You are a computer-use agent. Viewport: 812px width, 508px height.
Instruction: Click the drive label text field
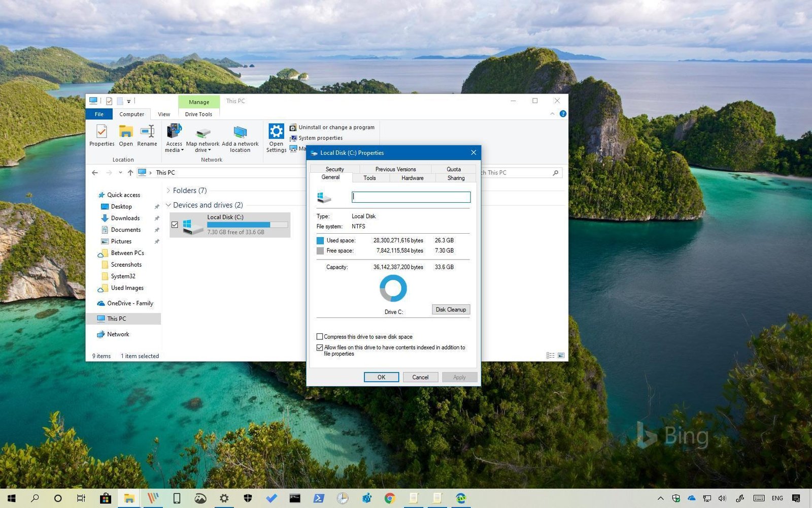[x=411, y=197]
